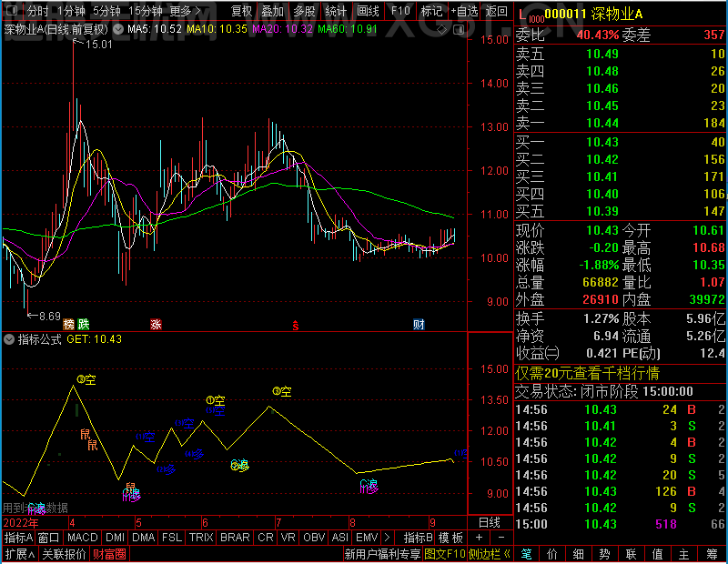Image resolution: width=728 pixels, height=564 pixels.
Task: Open 图文F10 info
Action: point(445,554)
